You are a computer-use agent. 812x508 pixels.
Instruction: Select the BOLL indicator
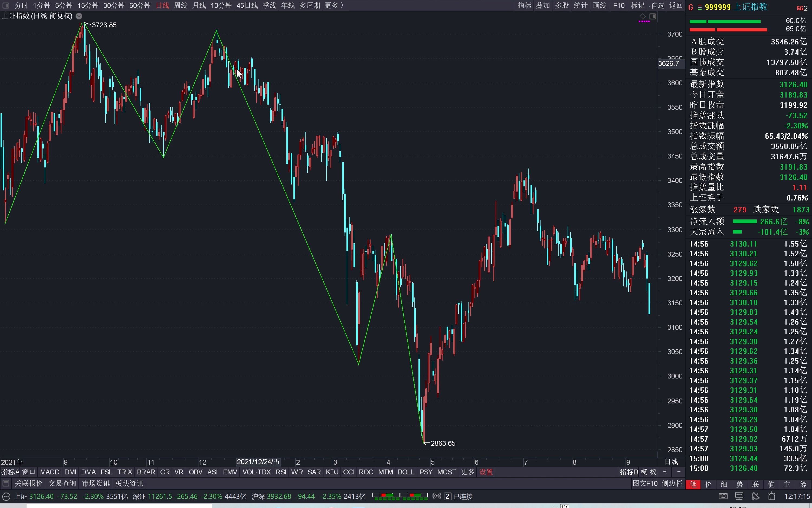click(406, 472)
